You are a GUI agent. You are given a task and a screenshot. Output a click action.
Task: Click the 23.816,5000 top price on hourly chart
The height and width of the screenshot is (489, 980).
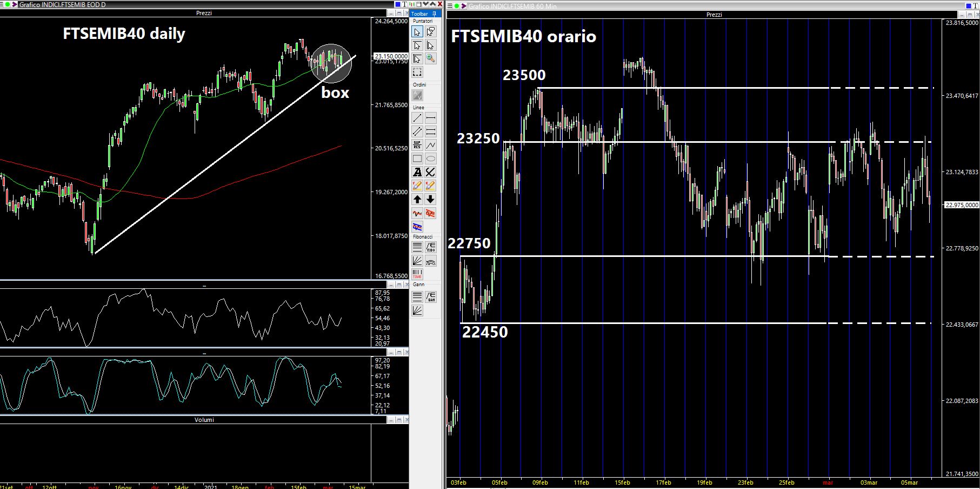point(962,23)
